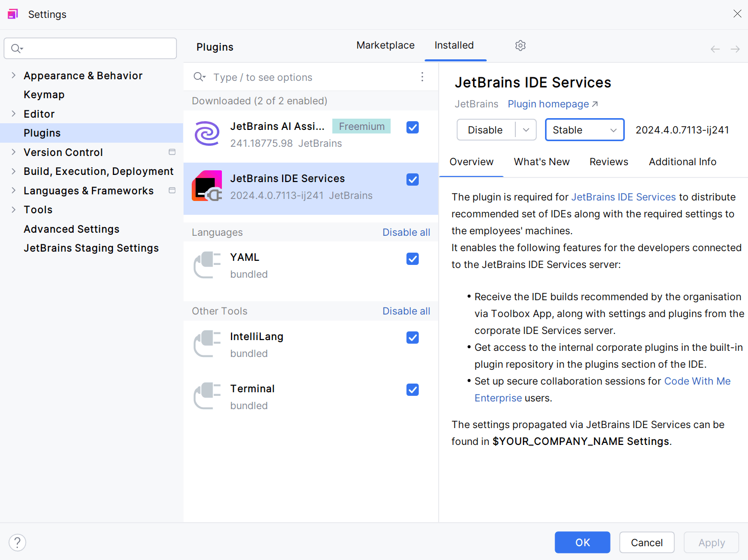Open the Disable button dropdown arrow

pyautogui.click(x=526, y=129)
